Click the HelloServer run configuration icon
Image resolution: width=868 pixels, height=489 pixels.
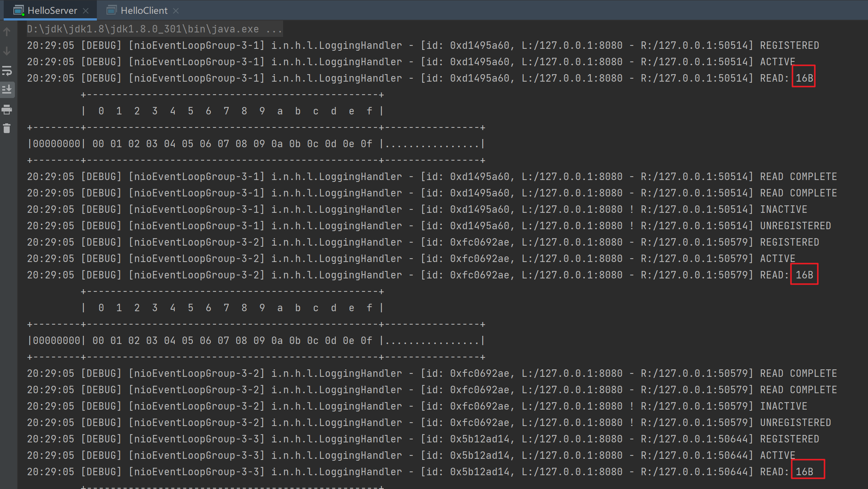[19, 10]
